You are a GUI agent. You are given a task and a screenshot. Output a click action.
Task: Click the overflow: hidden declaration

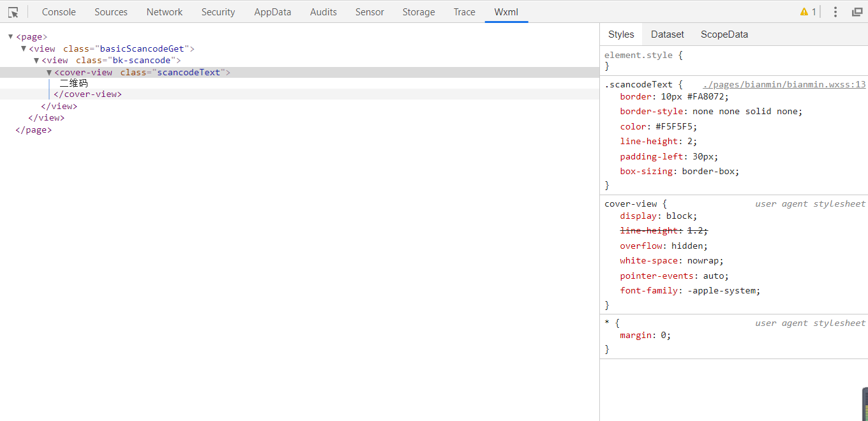[x=664, y=246]
